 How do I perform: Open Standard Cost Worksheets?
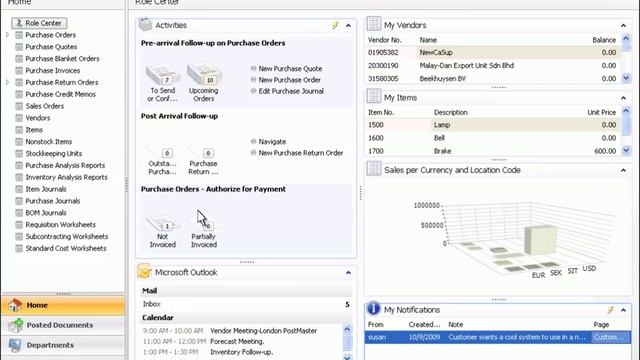[x=66, y=248]
